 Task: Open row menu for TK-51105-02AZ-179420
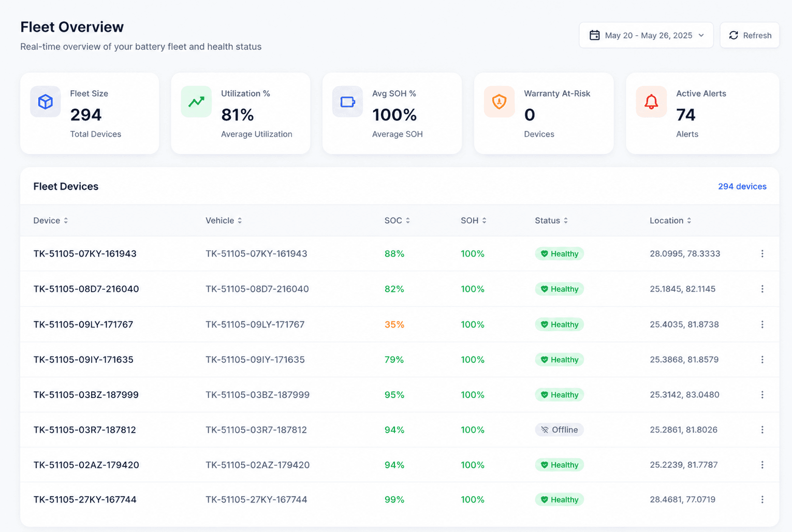click(x=762, y=465)
